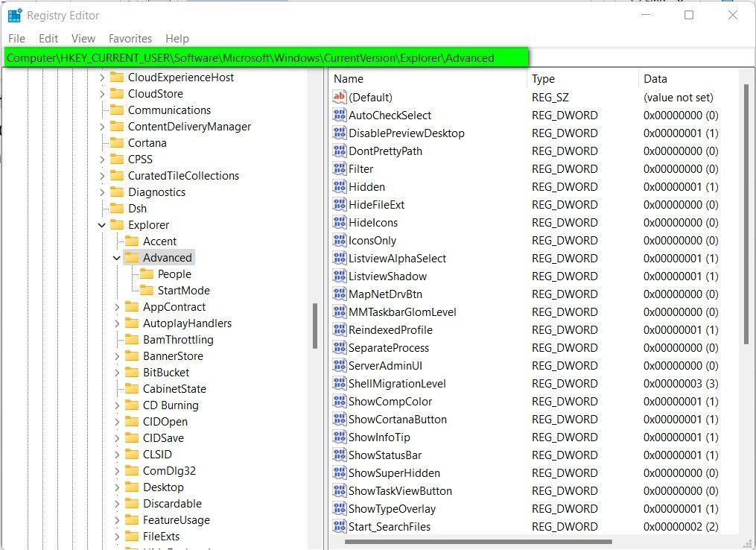Click the folder icon next to Desktop

click(132, 487)
